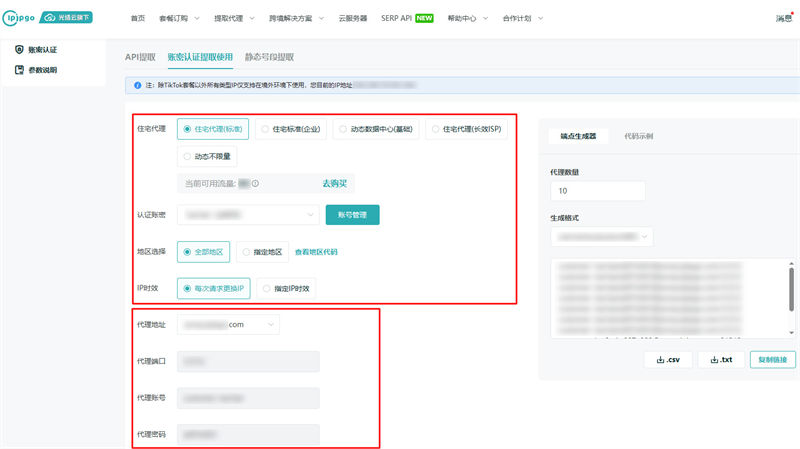Expand the 帮助中心 menu

click(468, 18)
